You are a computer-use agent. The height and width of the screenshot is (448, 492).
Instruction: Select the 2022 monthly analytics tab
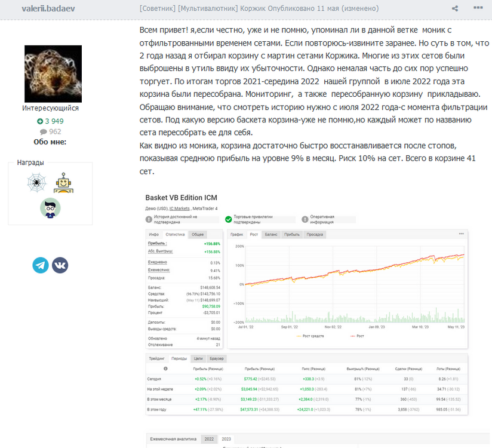(210, 439)
